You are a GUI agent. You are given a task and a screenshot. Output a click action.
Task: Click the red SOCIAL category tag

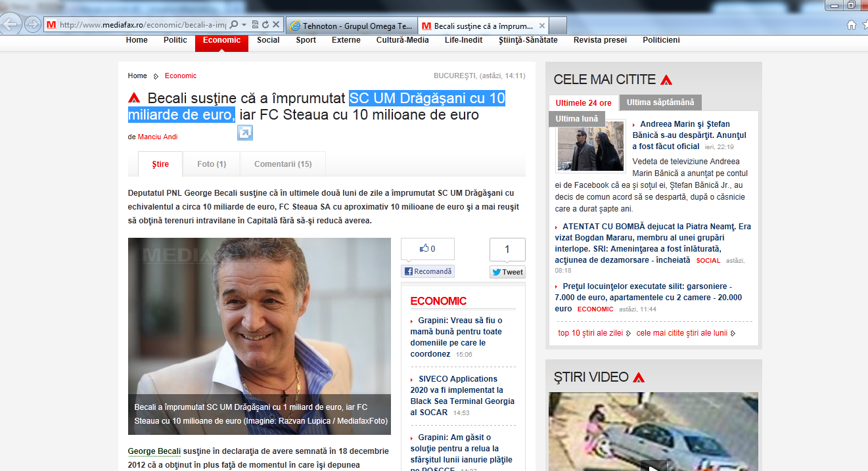coord(708,261)
